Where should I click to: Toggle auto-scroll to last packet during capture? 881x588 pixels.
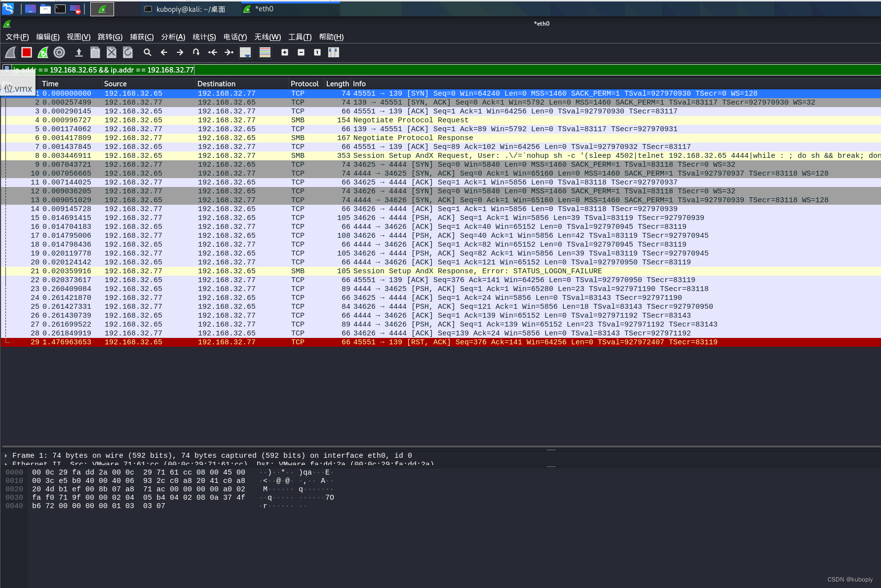click(x=245, y=52)
